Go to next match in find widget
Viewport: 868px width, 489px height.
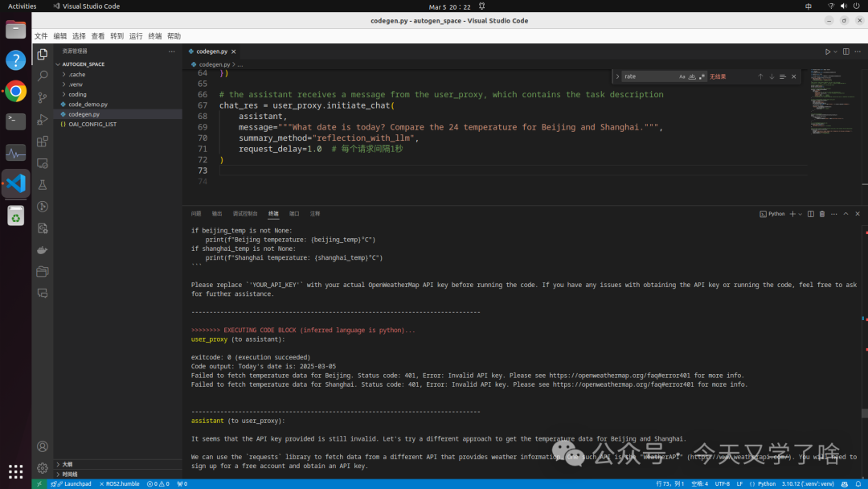click(771, 76)
